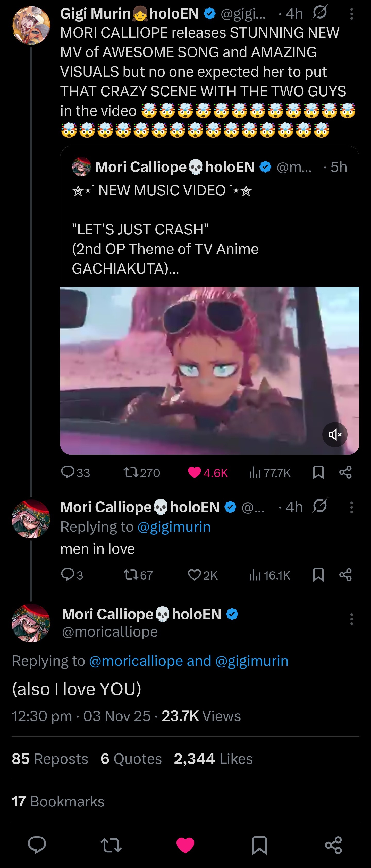Open more options on the 'men in love' reply

click(x=351, y=507)
